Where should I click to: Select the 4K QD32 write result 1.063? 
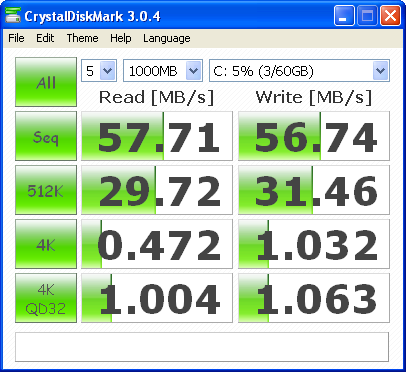point(314,298)
